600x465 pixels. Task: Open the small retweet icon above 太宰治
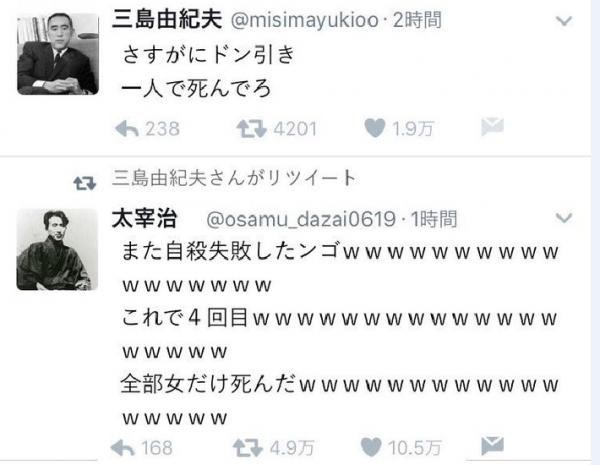85,183
